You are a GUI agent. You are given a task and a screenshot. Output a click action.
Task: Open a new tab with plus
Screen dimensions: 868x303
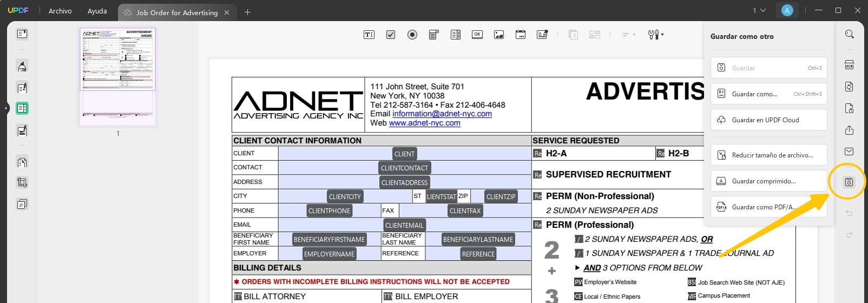(x=247, y=12)
